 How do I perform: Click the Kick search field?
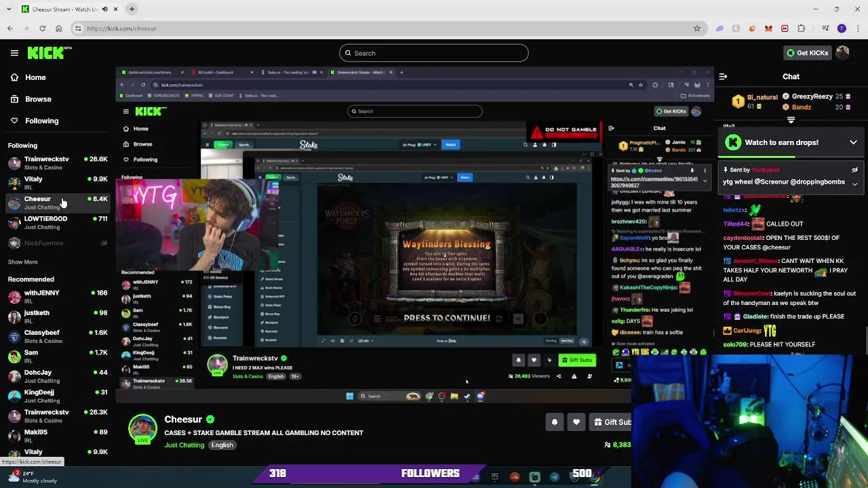434,53
